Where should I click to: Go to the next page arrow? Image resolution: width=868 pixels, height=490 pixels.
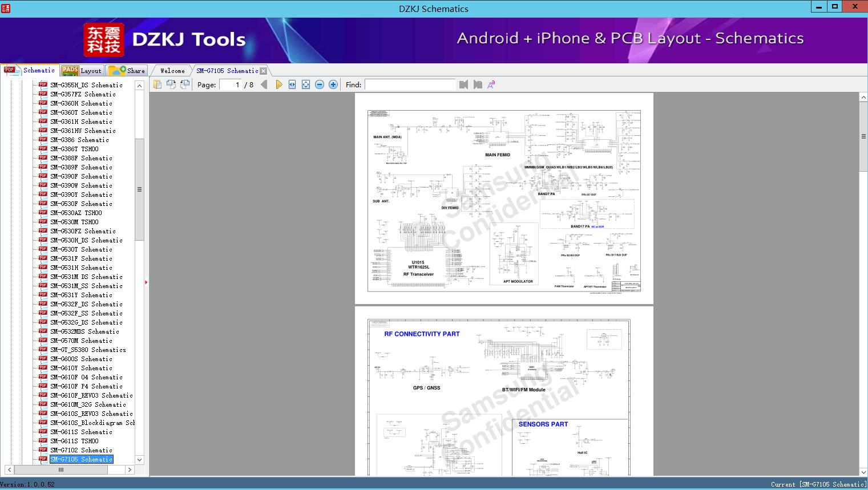click(x=278, y=84)
